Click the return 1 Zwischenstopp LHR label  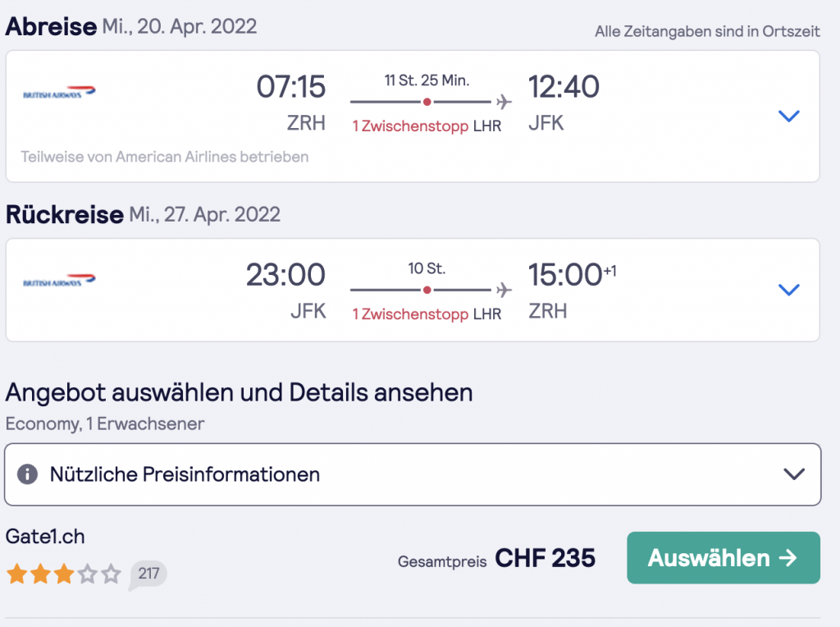coord(427,314)
